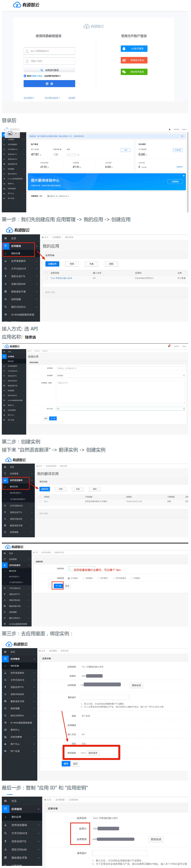Select the 实时语音翻译 radio button

pyautogui.click(x=114, y=578)
